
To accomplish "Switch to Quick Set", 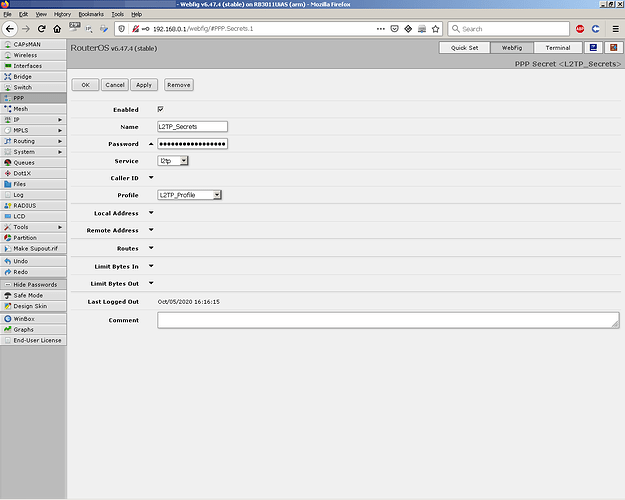I will pyautogui.click(x=464, y=48).
